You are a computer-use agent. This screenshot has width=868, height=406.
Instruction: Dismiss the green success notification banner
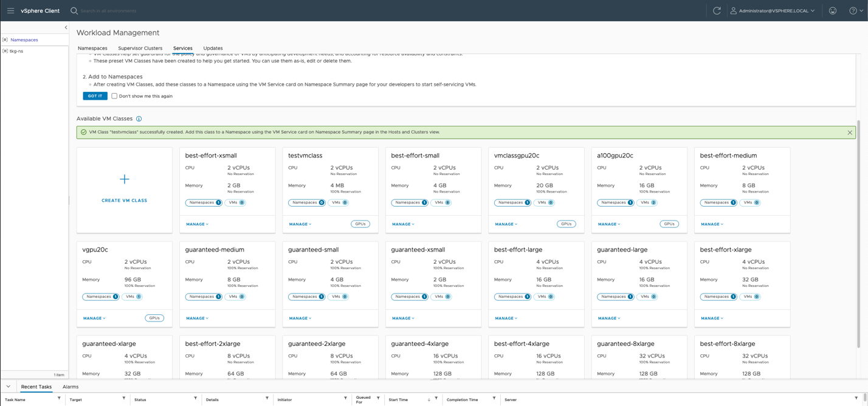[850, 132]
